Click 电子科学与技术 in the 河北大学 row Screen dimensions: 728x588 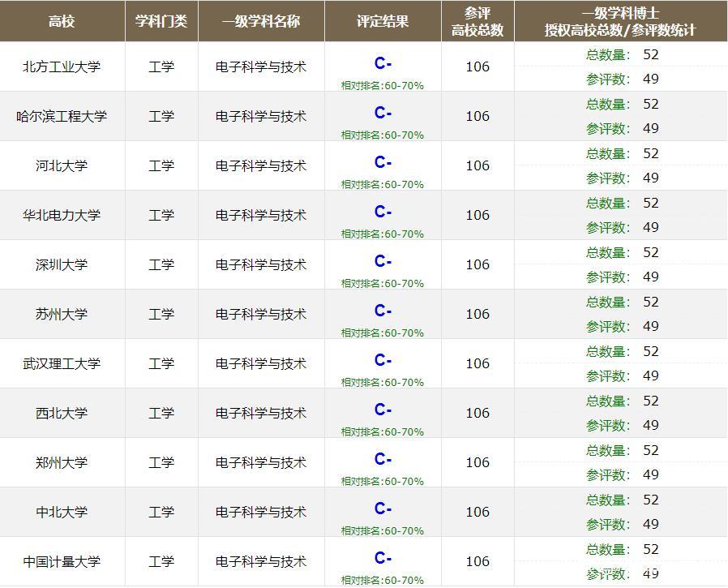[261, 165]
